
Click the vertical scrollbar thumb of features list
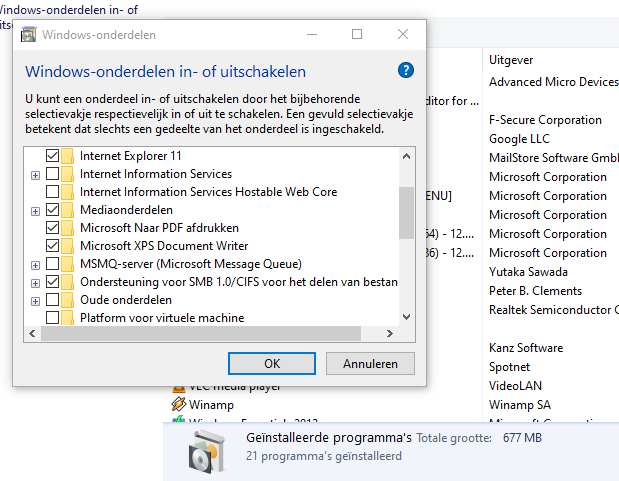[406, 213]
